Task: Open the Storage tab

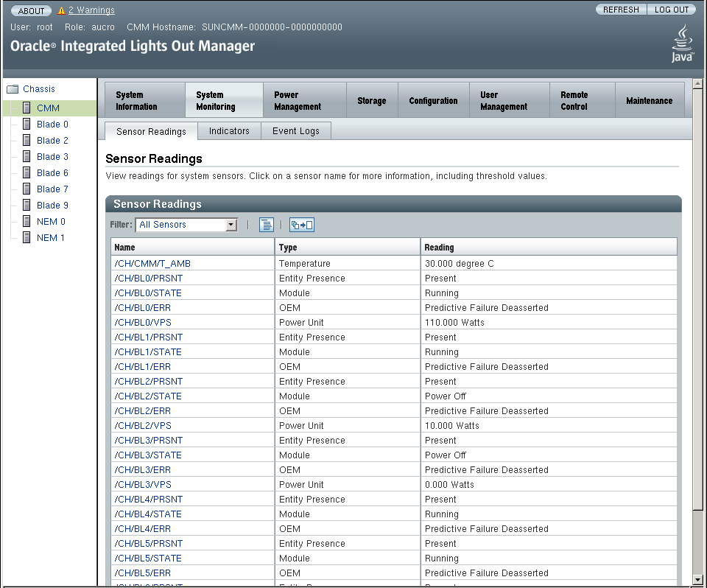Action: [372, 101]
